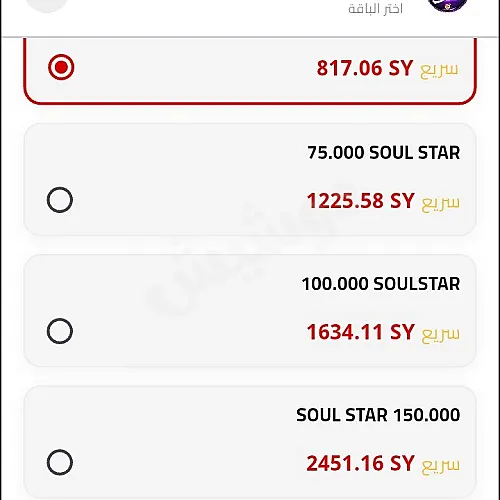Click the 1225.58 SY price text
Image resolution: width=500 pixels, height=500 pixels.
tap(360, 201)
